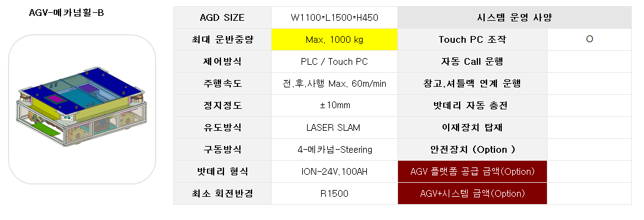Screen dimensions: 644x220
Task: Select the AGV-메카넘휠-B title text
Action: point(67,13)
